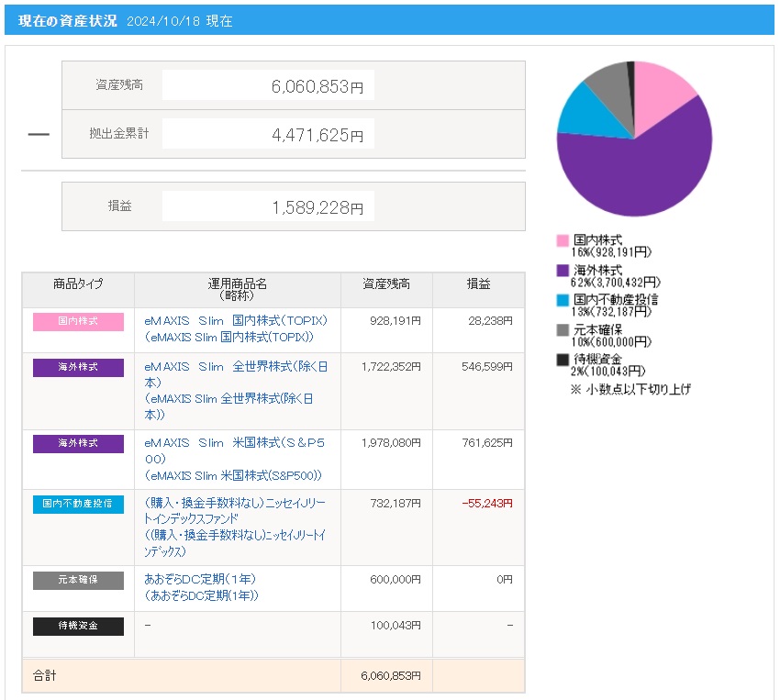Click the black 待機資金 badge
780x700 pixels.
(78, 626)
